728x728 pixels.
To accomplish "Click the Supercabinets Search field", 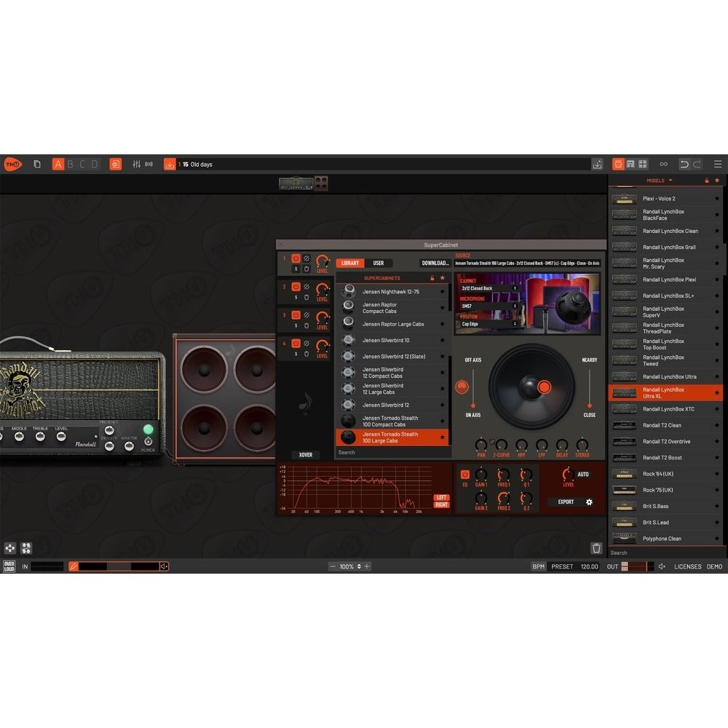I will point(392,452).
